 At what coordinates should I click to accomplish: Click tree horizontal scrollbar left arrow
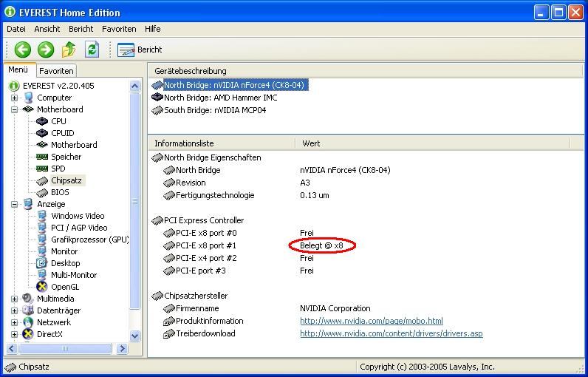pos(12,348)
